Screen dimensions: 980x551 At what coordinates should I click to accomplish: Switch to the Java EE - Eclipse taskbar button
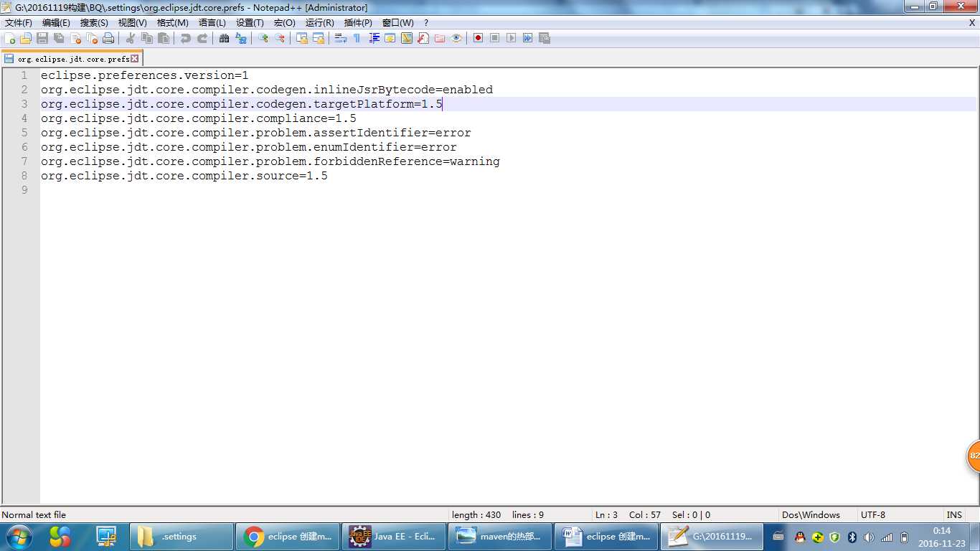coord(394,537)
